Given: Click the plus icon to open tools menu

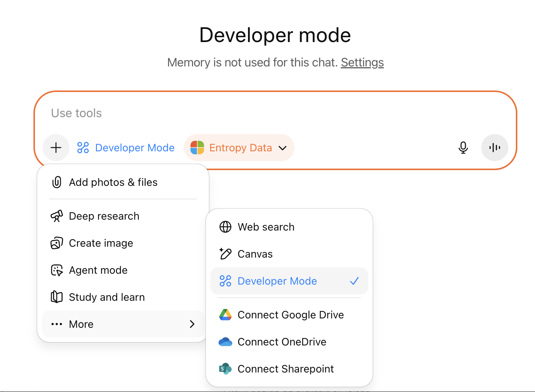Looking at the screenshot, I should point(56,148).
